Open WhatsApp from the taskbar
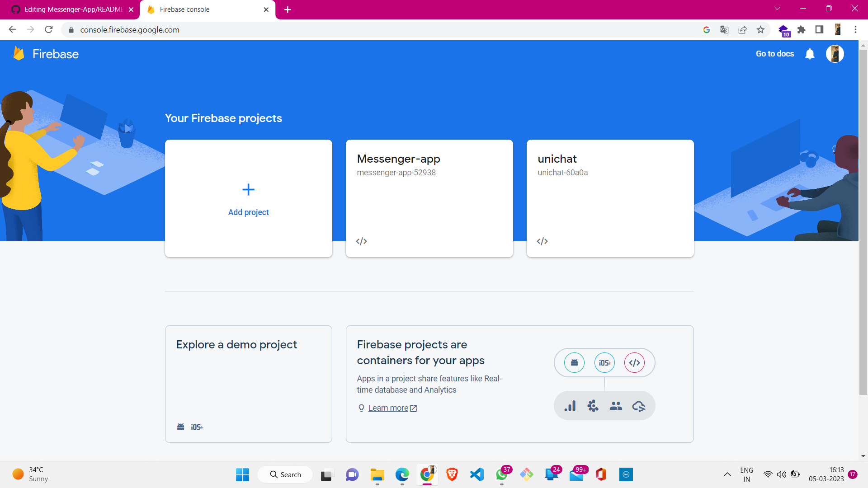The image size is (868, 488). tap(501, 474)
